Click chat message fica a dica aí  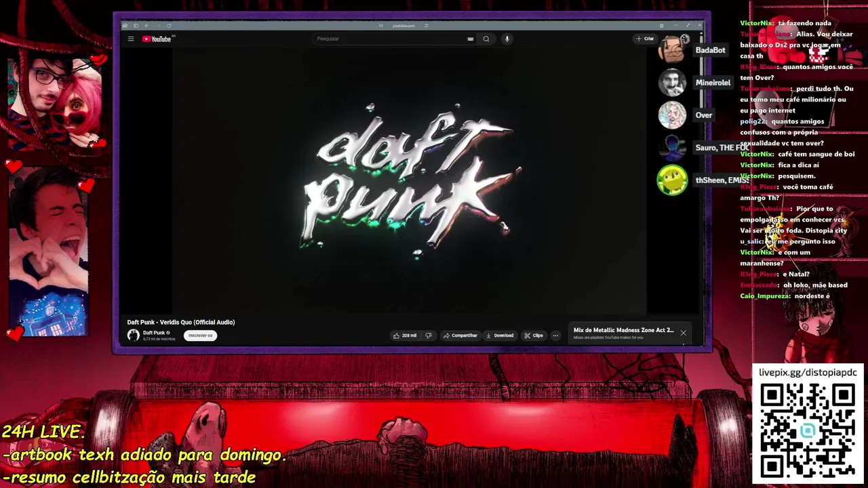pyautogui.click(x=779, y=165)
